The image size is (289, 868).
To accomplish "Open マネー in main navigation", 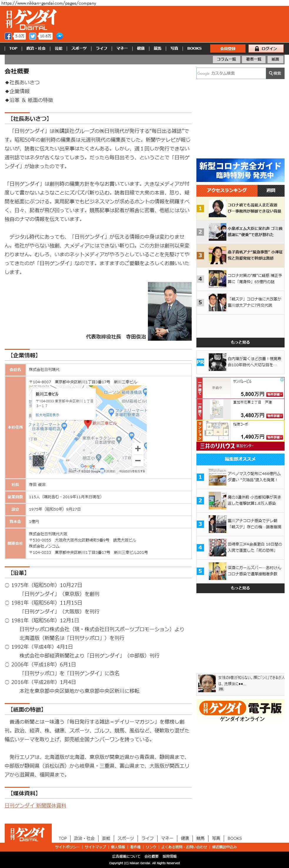I will tap(122, 48).
